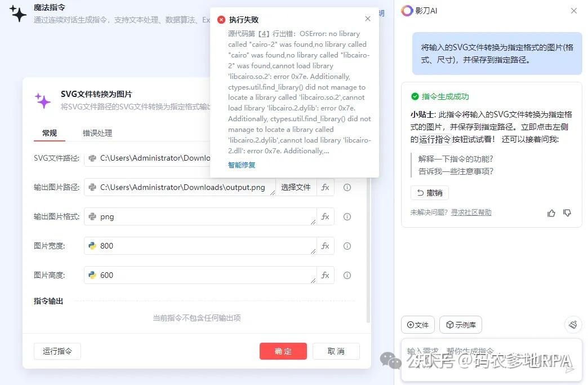
Task: Open fx expression for 输出图片格式
Action: tap(325, 216)
